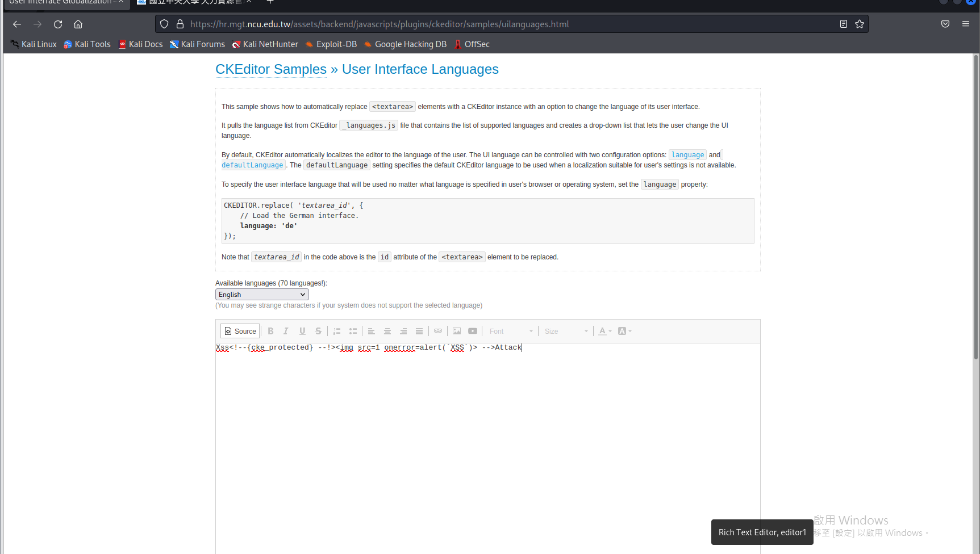Follow the defaultLanguage configuration link

252,165
